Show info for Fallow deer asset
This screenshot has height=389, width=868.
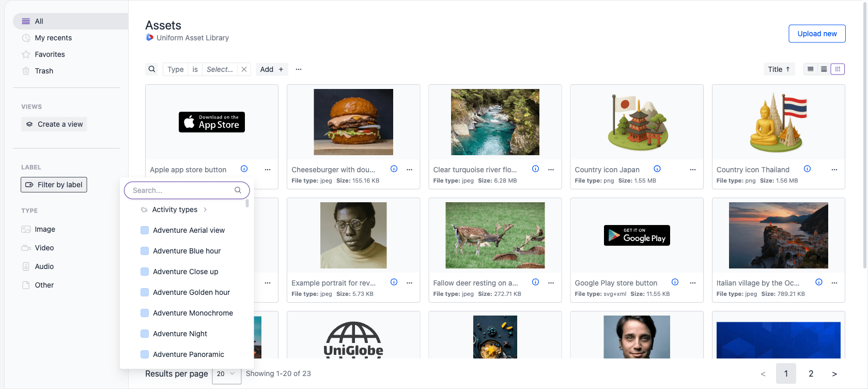pyautogui.click(x=535, y=282)
